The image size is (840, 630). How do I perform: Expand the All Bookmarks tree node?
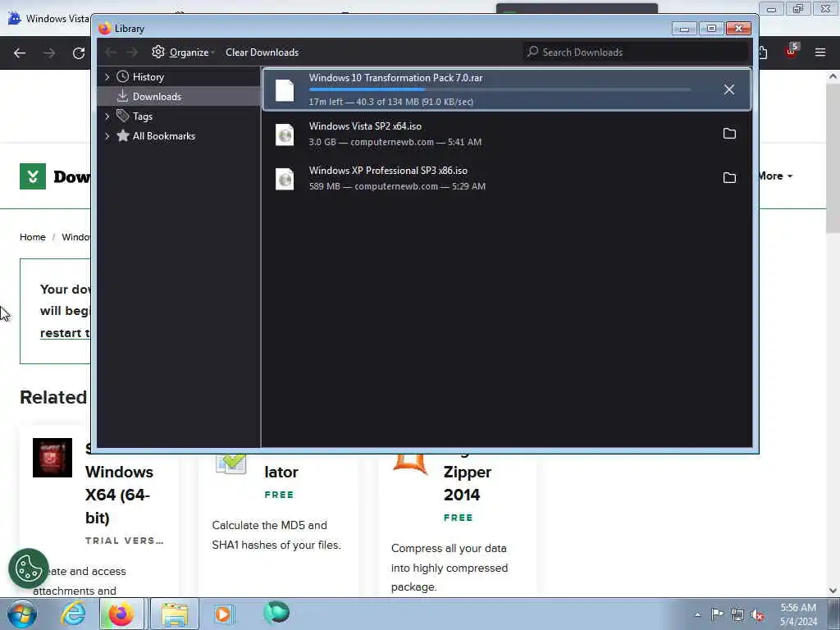(107, 136)
